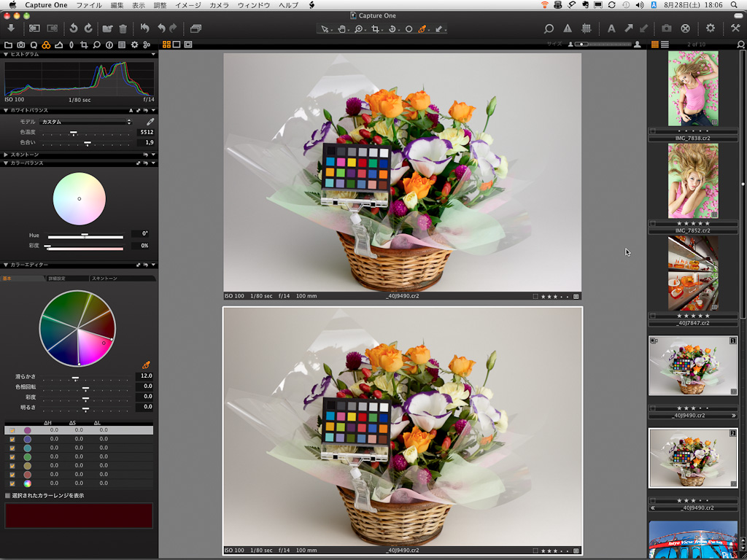
Task: Switch to the スキントーン tab in color editor
Action: pyautogui.click(x=104, y=279)
